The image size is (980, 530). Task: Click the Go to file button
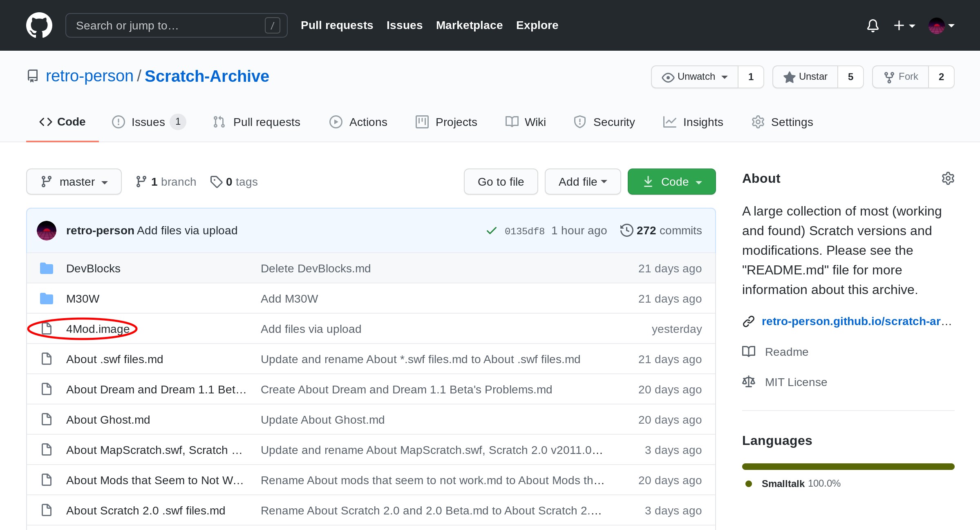501,182
